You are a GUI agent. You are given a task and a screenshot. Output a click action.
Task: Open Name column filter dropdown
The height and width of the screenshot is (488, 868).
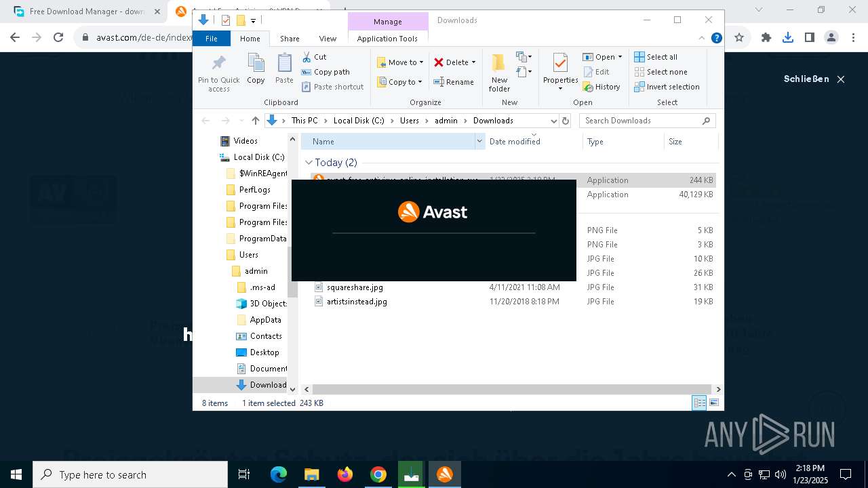click(480, 141)
